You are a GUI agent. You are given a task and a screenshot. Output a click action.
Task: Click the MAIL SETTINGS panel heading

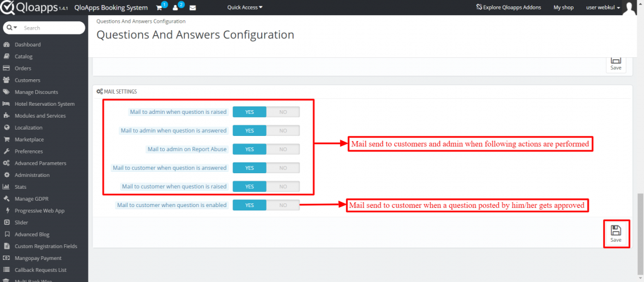point(116,91)
